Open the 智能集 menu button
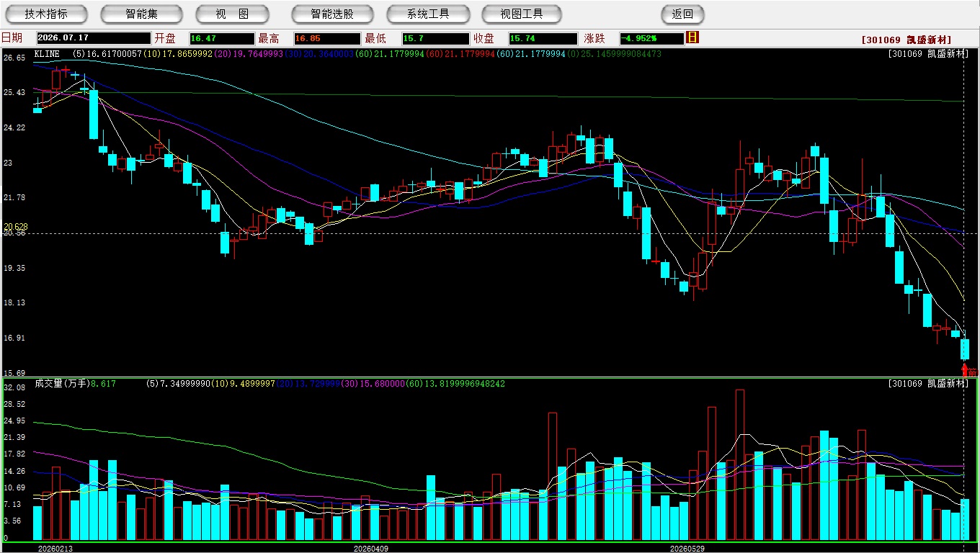 142,14
